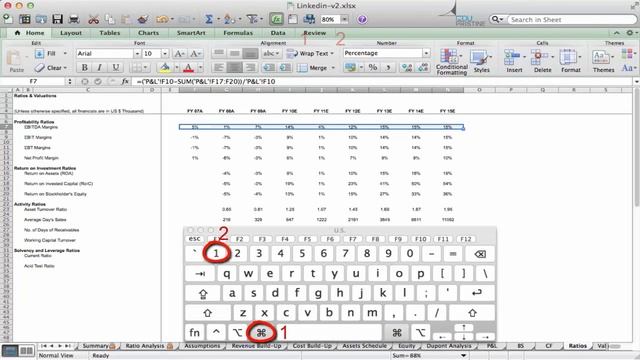Open the Charts ribbon tab

tap(148, 33)
